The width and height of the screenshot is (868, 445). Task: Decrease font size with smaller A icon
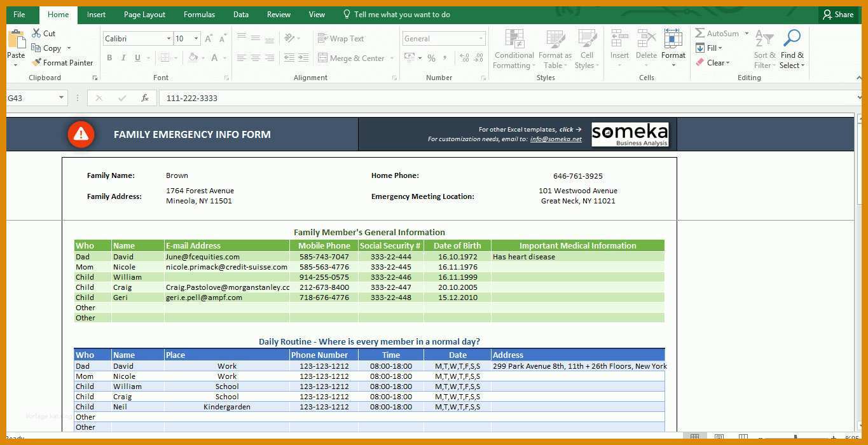(223, 39)
